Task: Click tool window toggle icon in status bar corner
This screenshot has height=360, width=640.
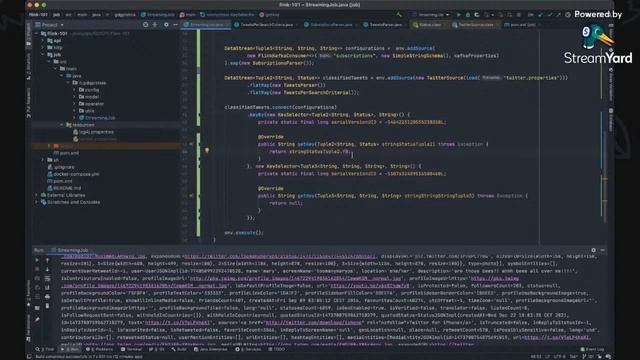Action: coord(29,356)
